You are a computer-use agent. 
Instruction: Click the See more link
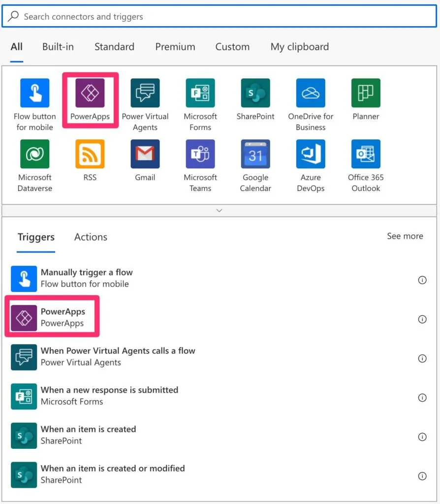click(x=405, y=236)
